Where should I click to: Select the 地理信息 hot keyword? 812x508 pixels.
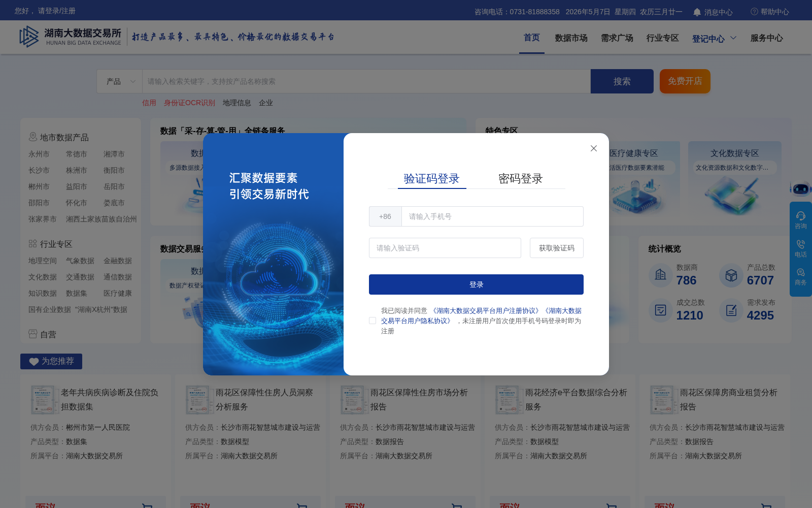[x=236, y=103]
